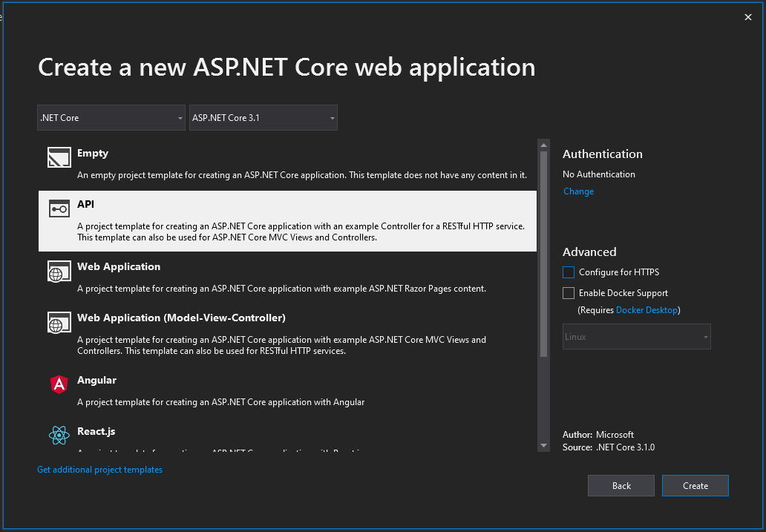Click the Web Application globe icon

tap(59, 271)
